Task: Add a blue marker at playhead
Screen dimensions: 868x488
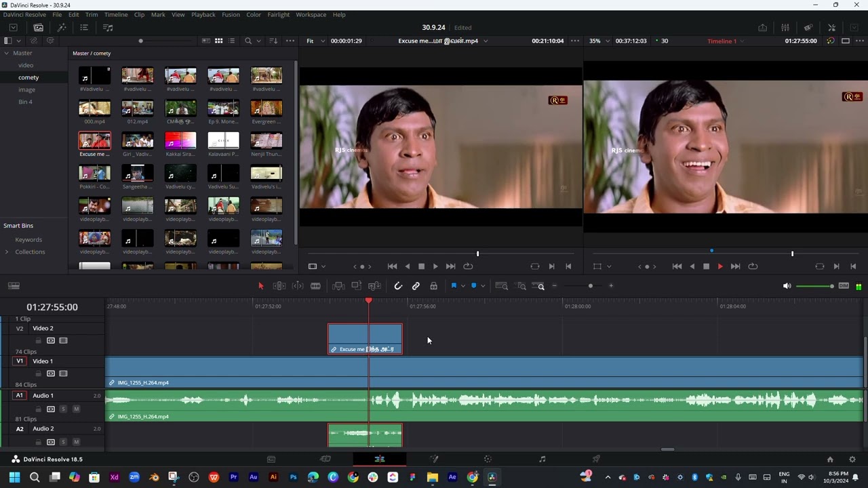Action: click(474, 286)
